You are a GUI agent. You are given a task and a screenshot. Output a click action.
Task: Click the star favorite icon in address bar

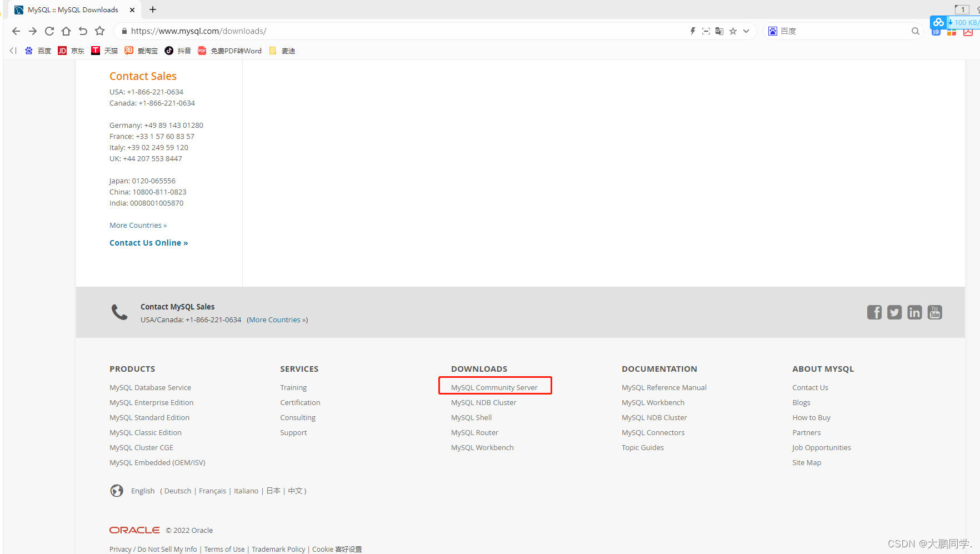click(x=733, y=31)
